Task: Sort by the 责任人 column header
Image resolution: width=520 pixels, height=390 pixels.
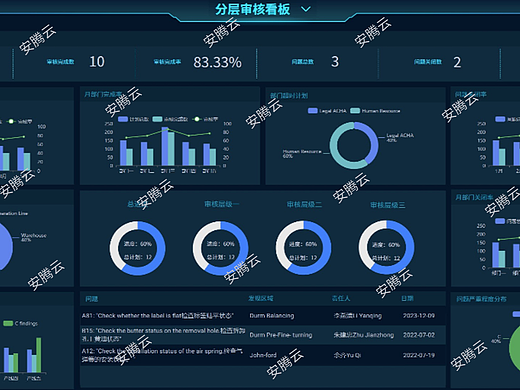Action: (341, 298)
